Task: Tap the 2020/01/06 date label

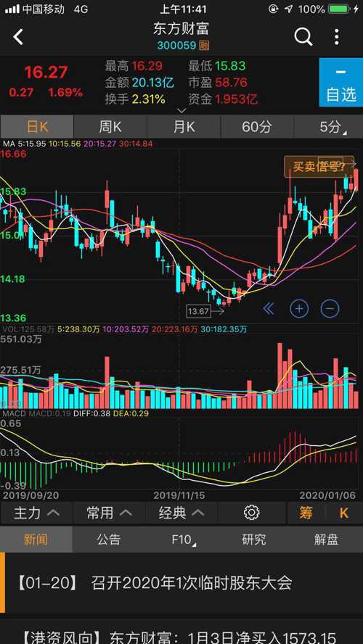Action: tap(327, 495)
